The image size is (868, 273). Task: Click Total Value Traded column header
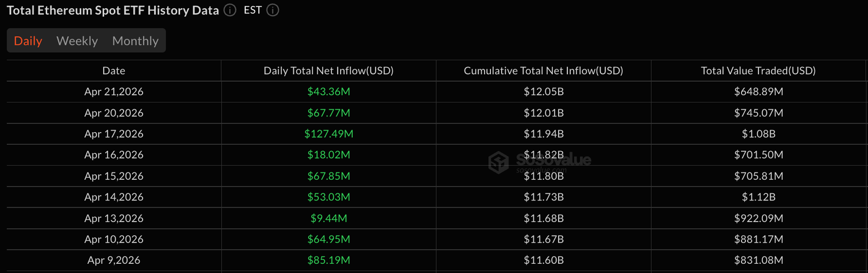(x=758, y=71)
